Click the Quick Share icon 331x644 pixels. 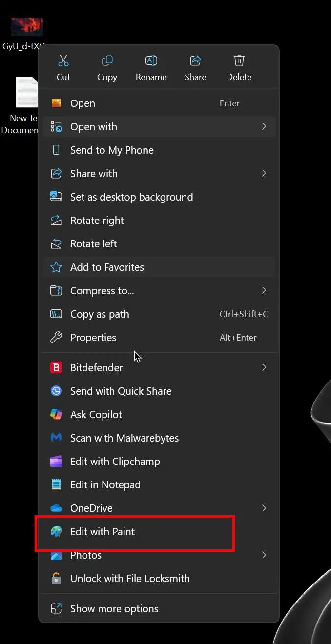click(56, 391)
